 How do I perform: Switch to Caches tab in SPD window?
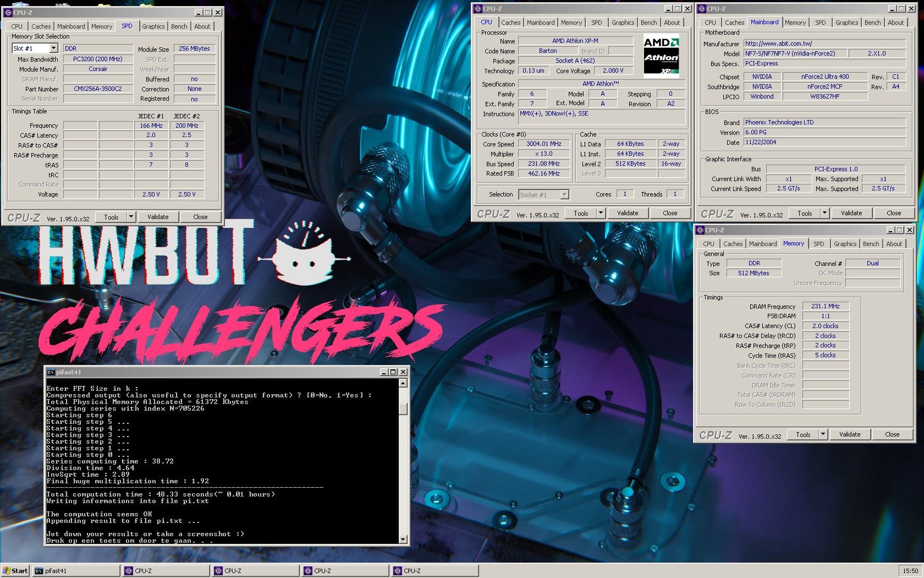[41, 26]
